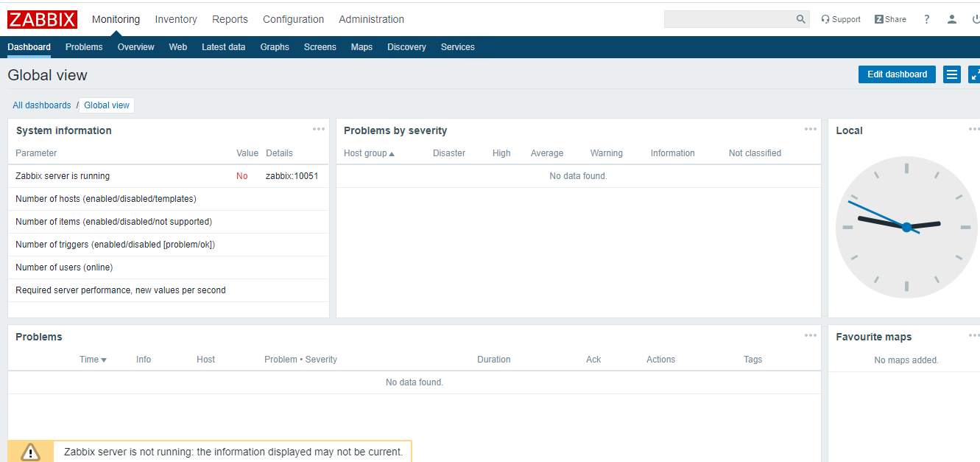The height and width of the screenshot is (462, 980).
Task: Open the Maps submenu
Action: [362, 47]
